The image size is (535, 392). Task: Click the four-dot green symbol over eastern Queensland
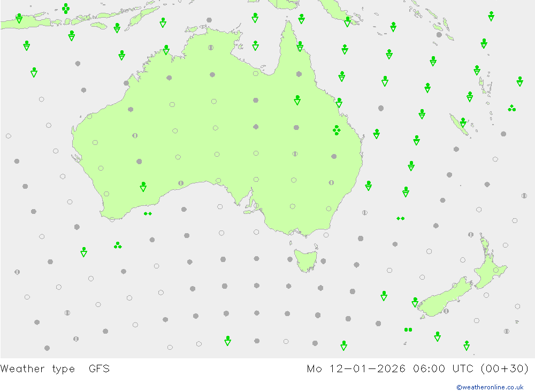[x=337, y=130]
